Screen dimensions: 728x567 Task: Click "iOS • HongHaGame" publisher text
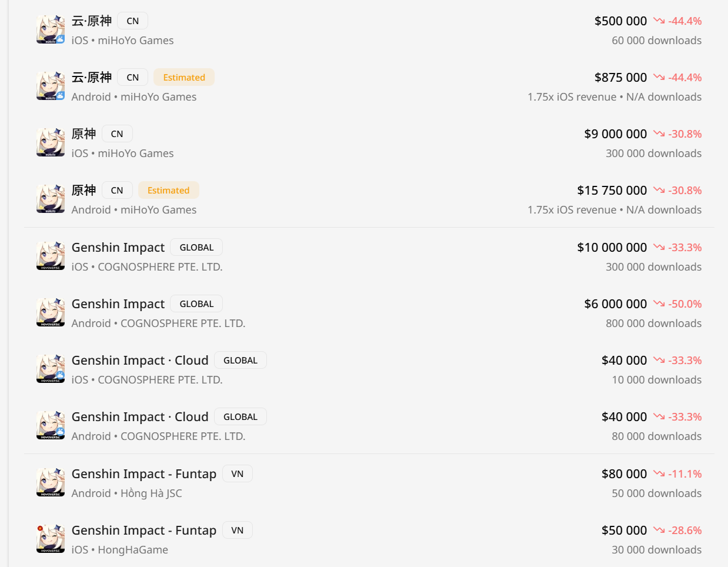click(x=120, y=550)
